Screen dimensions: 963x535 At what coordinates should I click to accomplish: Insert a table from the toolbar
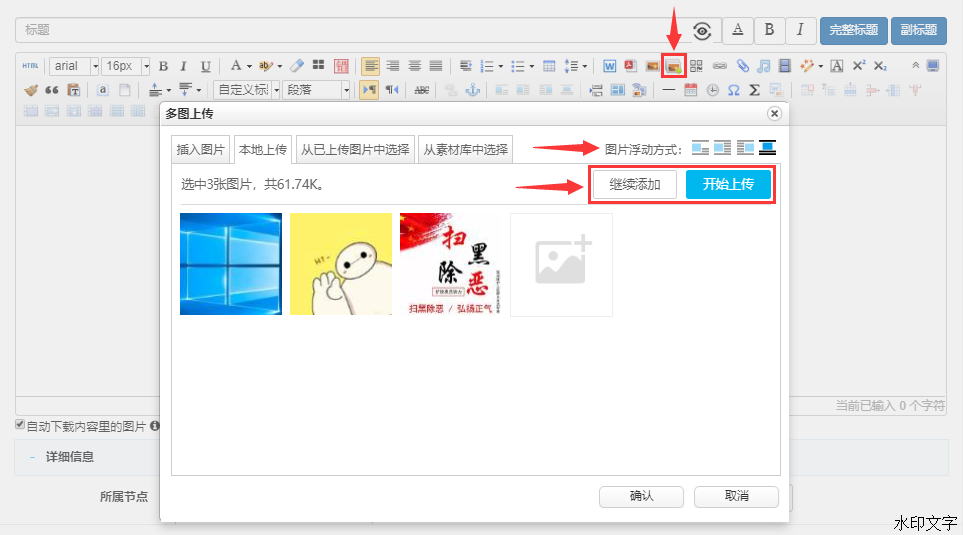[549, 66]
